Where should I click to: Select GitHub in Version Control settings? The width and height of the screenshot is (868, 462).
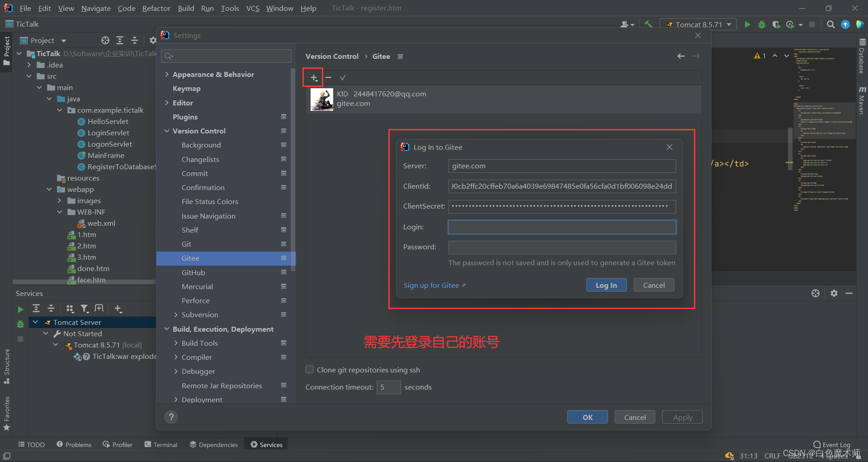[x=193, y=272]
